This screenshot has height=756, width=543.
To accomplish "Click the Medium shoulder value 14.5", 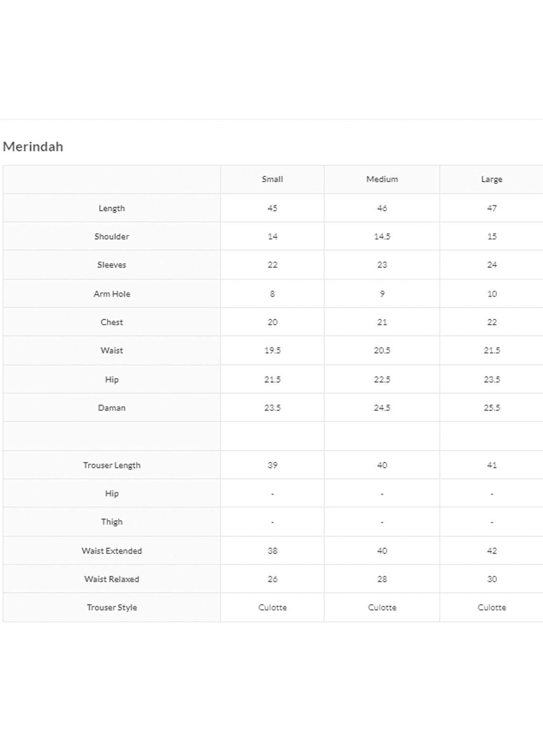I will point(382,236).
